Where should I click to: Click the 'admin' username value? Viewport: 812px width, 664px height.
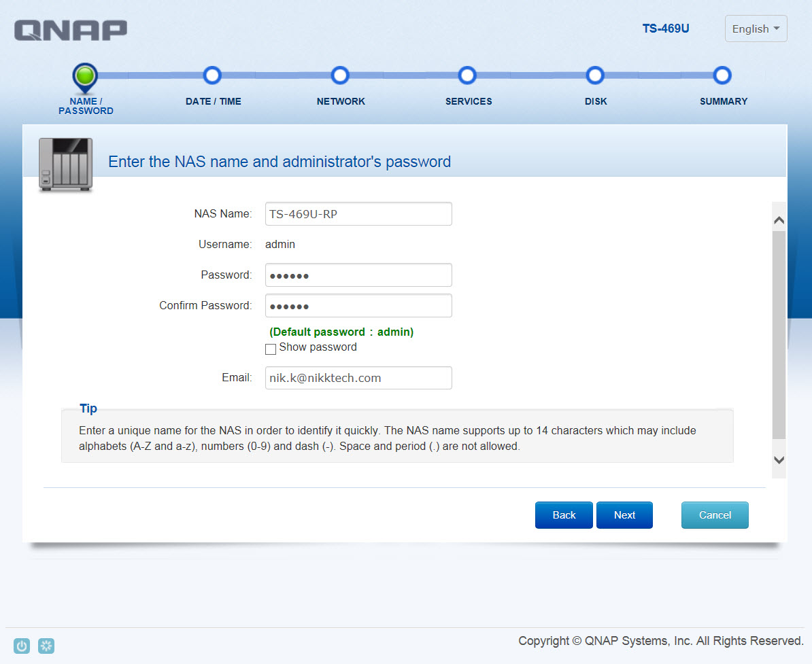point(280,244)
